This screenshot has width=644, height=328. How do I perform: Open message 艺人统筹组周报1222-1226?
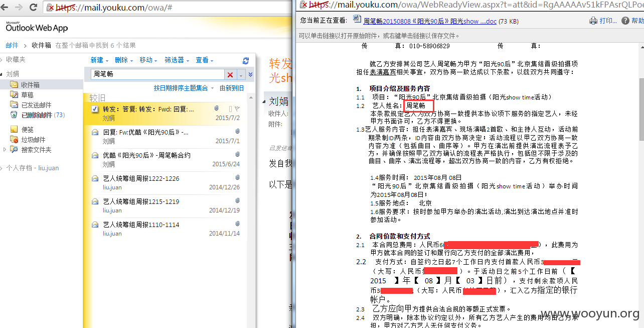pyautogui.click(x=166, y=183)
